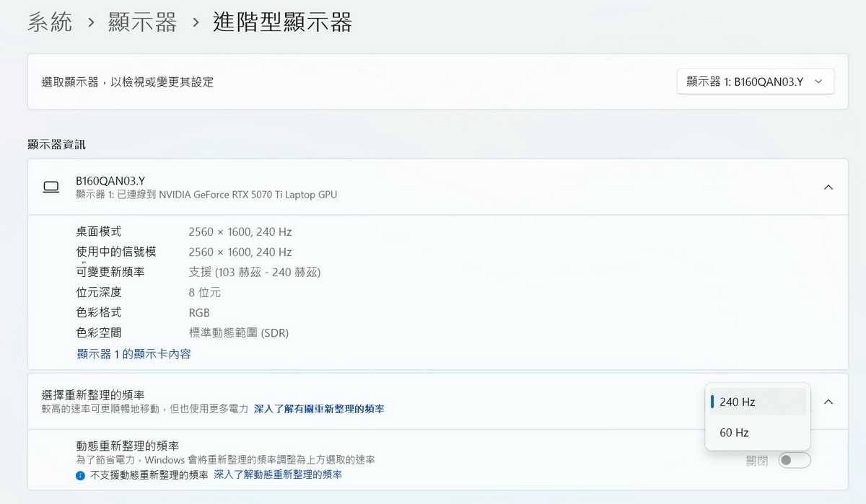
Task: Click the 標準動態範圍 (SDR) value
Action: click(238, 332)
